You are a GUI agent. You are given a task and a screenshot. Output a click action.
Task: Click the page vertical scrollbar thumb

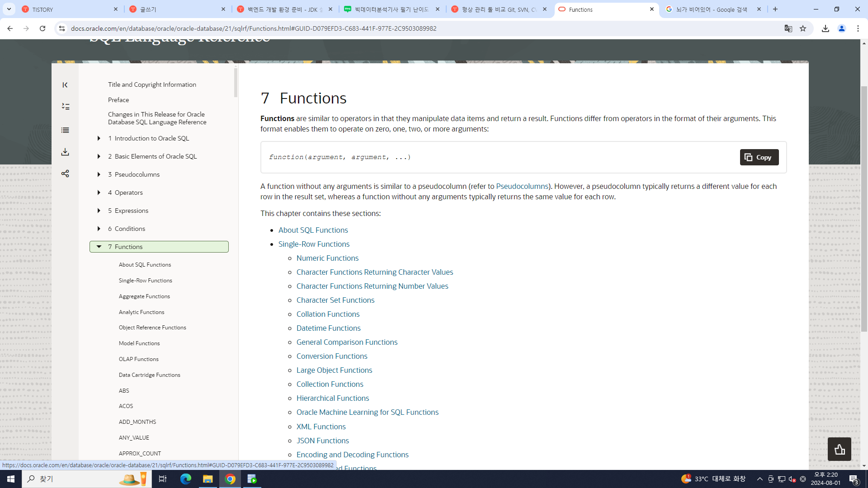pos(864,208)
